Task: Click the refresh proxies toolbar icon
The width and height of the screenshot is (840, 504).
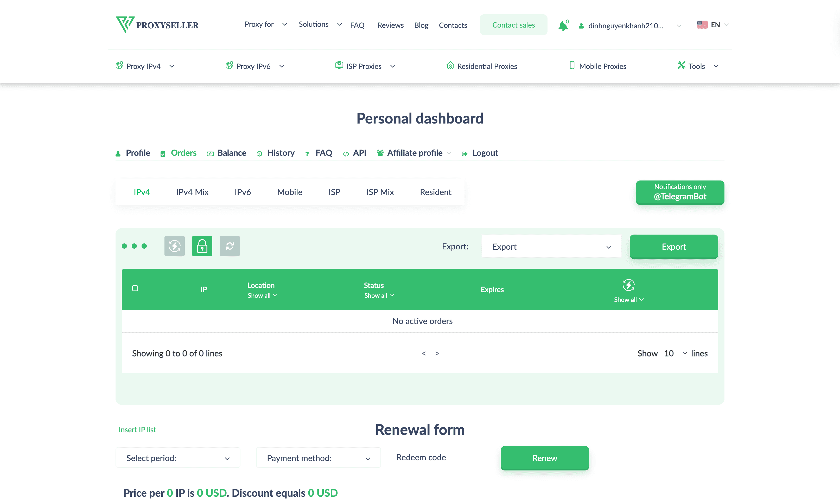Action: pyautogui.click(x=229, y=246)
